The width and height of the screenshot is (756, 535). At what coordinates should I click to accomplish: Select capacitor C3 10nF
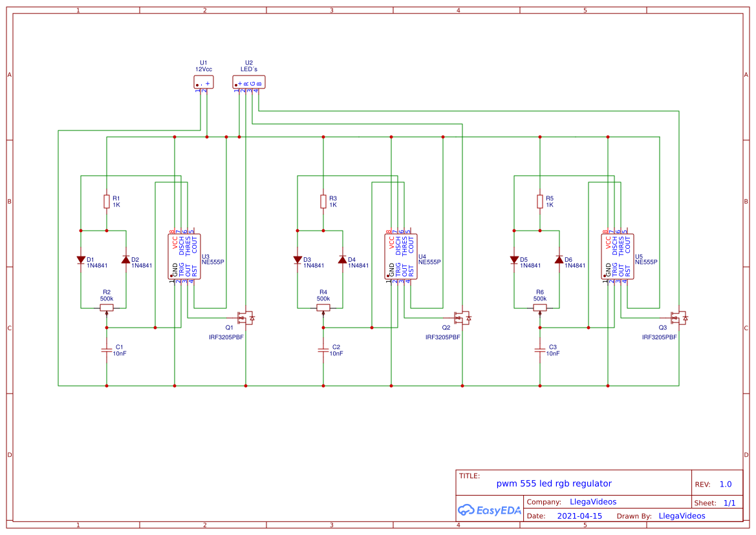pos(539,351)
